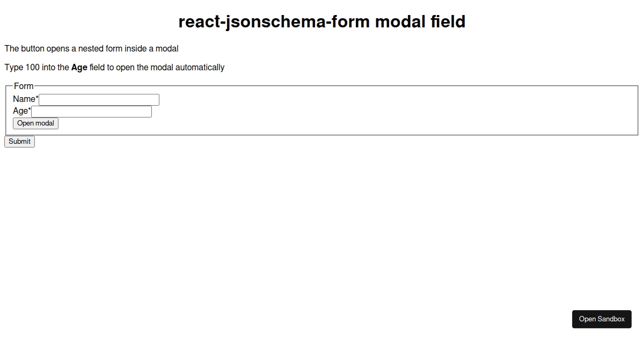
Task: Click the page heading react-jsonschema-form modal field
Action: point(322,21)
